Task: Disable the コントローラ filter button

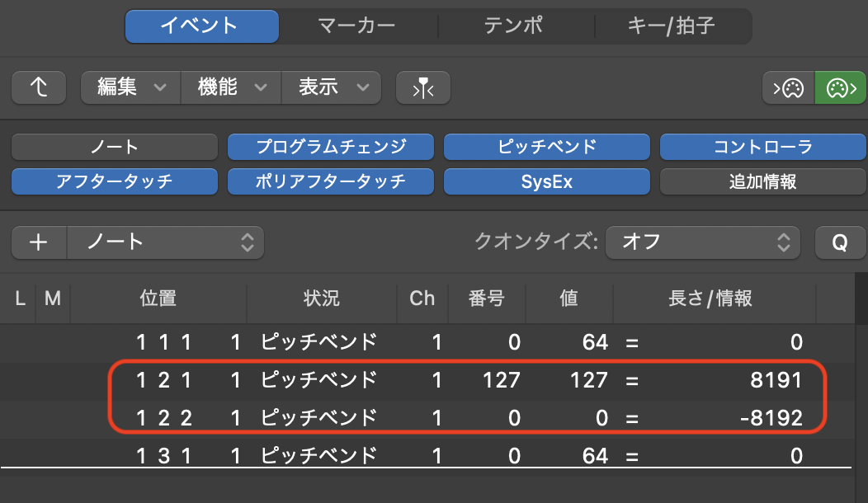Action: pyautogui.click(x=762, y=148)
